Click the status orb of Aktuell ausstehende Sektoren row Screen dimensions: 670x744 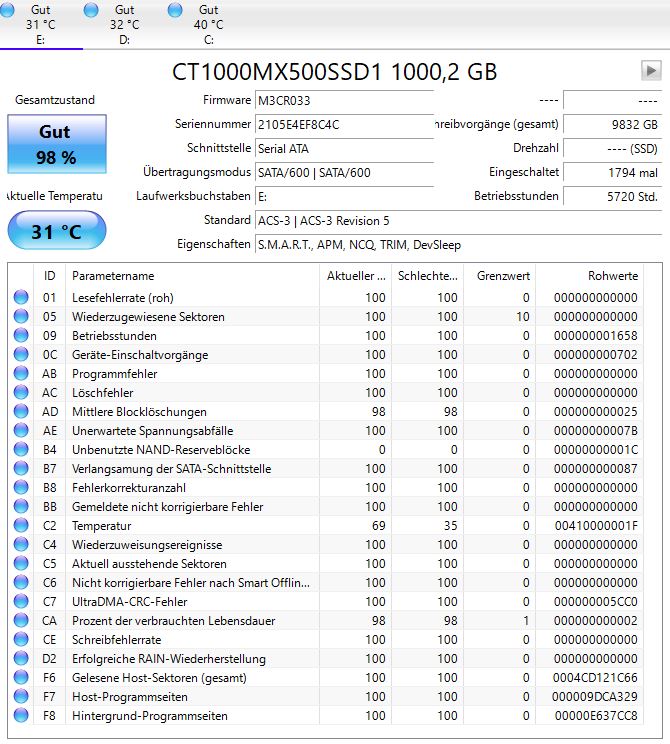pyautogui.click(x=21, y=563)
